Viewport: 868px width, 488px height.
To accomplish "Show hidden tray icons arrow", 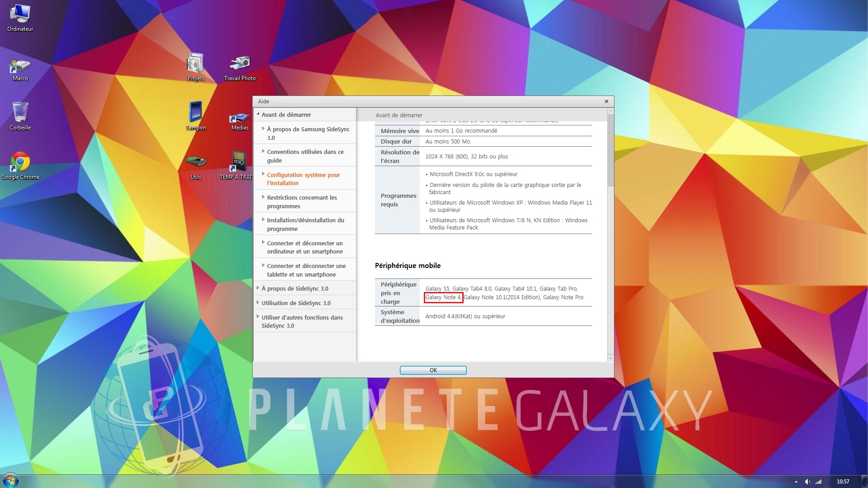I will coord(796,482).
